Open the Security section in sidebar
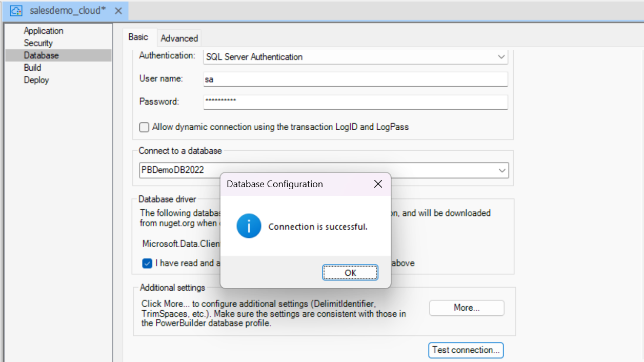 [x=38, y=43]
